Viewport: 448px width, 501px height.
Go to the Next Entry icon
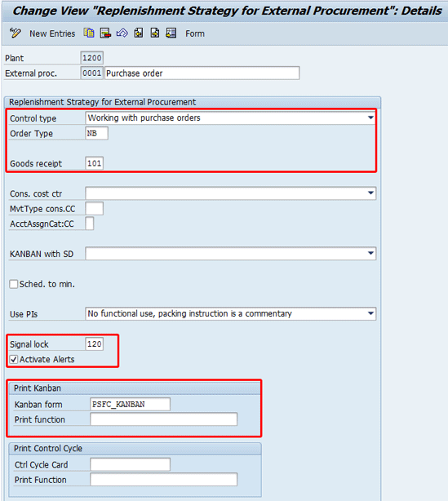[x=155, y=33]
